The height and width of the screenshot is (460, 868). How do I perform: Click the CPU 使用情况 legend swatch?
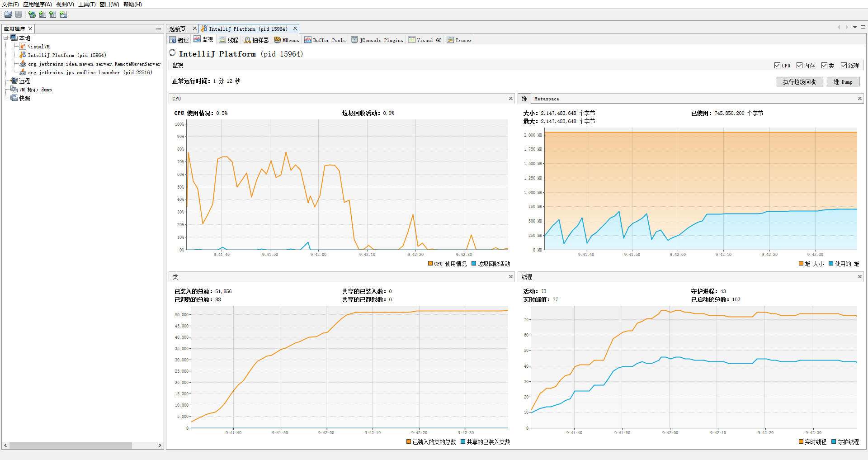[430, 264]
